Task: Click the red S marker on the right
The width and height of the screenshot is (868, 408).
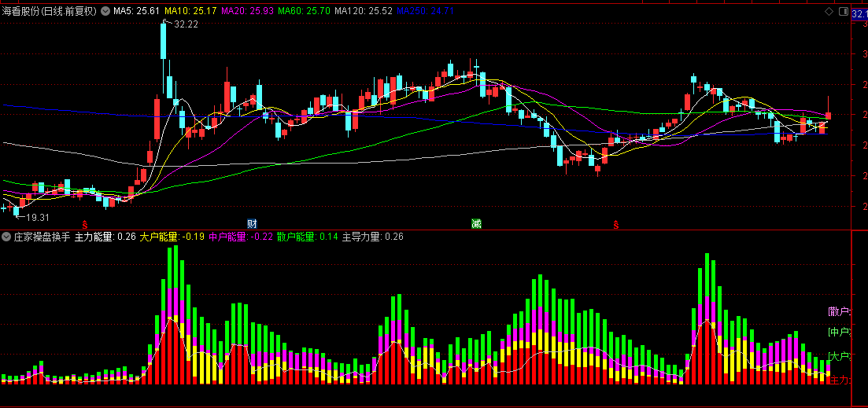Action: 615,224
